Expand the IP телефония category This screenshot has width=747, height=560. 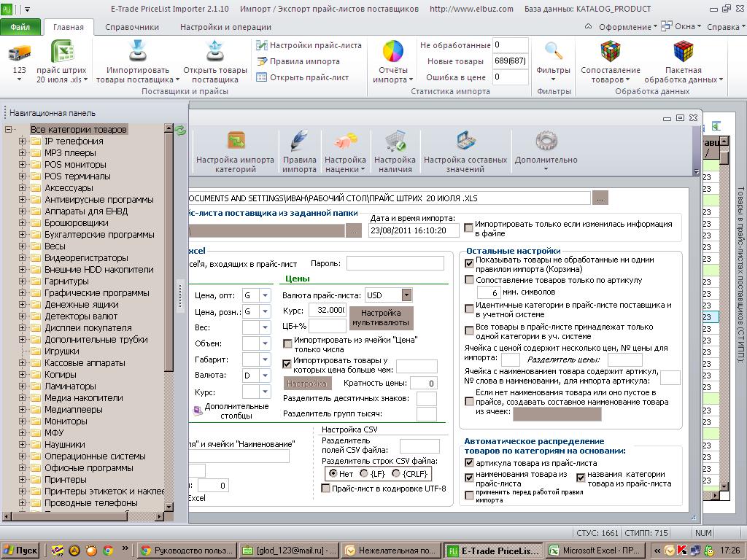(22, 141)
